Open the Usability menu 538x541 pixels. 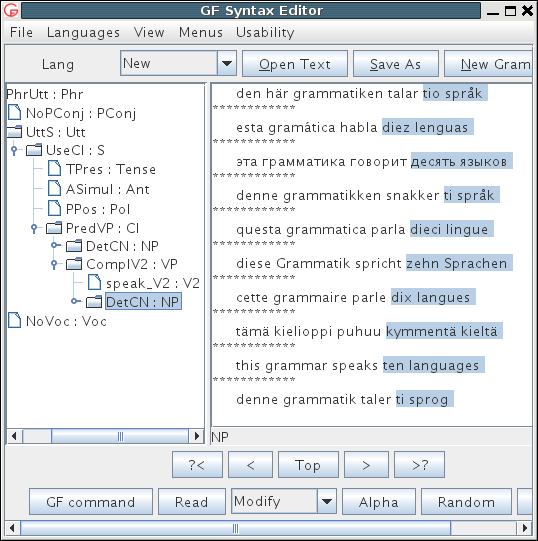[x=265, y=32]
